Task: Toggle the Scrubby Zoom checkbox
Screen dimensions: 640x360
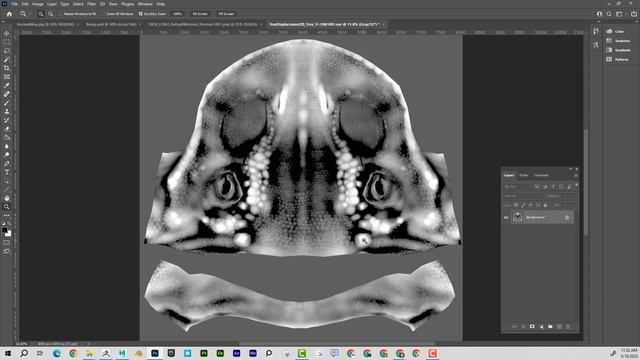Action: tap(140, 14)
